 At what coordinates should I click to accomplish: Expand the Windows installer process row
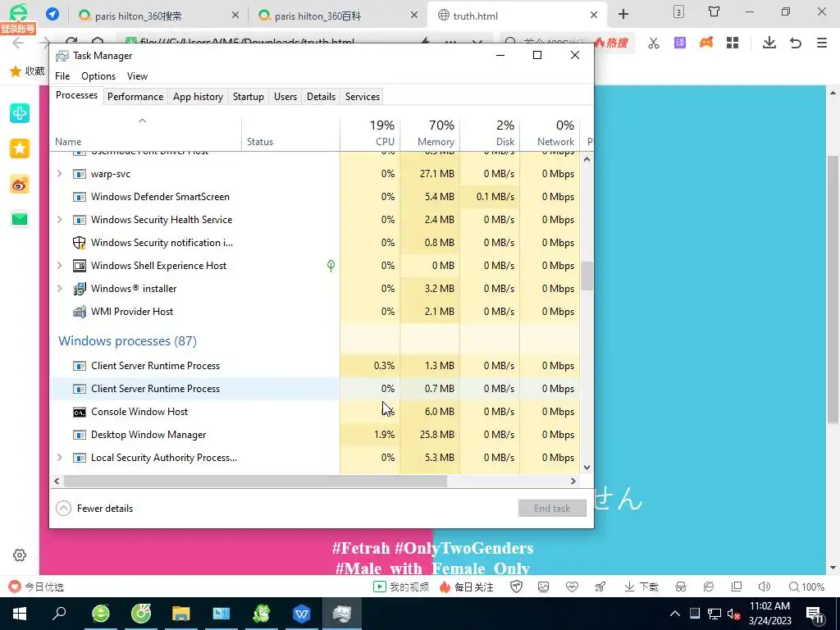coord(59,289)
